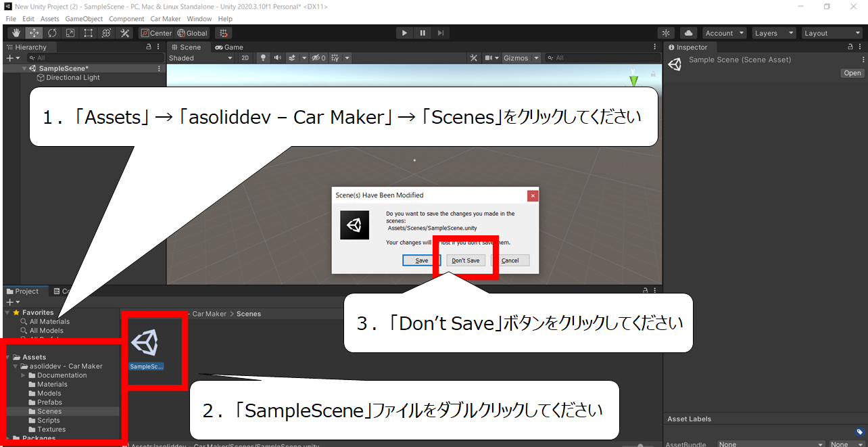Open the cloud services icon

(688, 33)
